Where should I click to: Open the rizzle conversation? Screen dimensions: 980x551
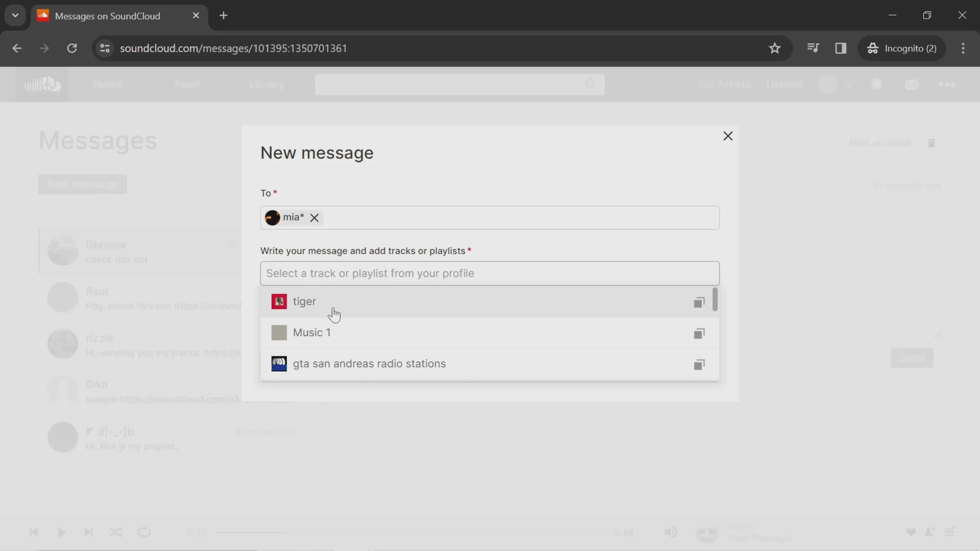coord(140,345)
